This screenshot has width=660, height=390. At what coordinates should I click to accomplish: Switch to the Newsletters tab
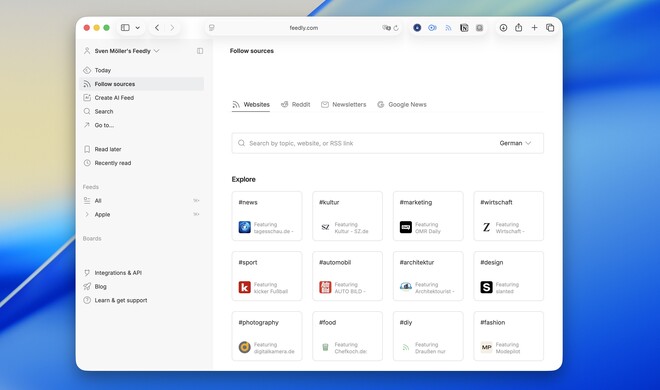pyautogui.click(x=343, y=105)
